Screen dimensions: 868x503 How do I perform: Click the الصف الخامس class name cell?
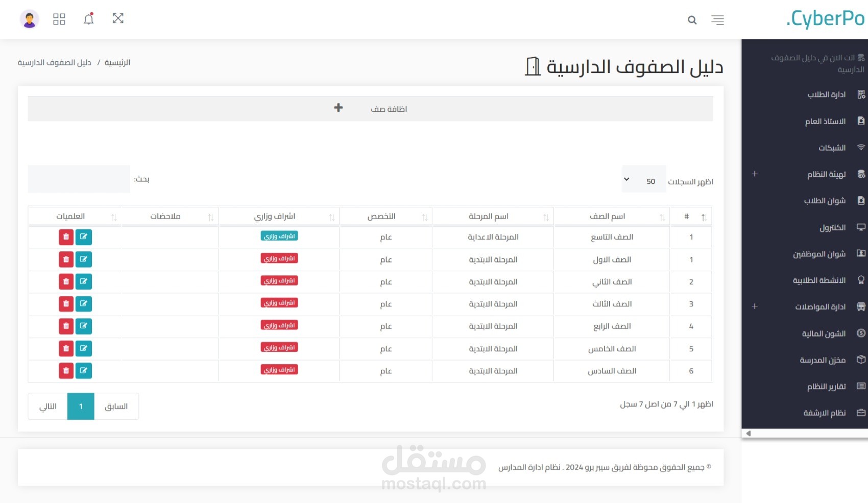tap(612, 349)
